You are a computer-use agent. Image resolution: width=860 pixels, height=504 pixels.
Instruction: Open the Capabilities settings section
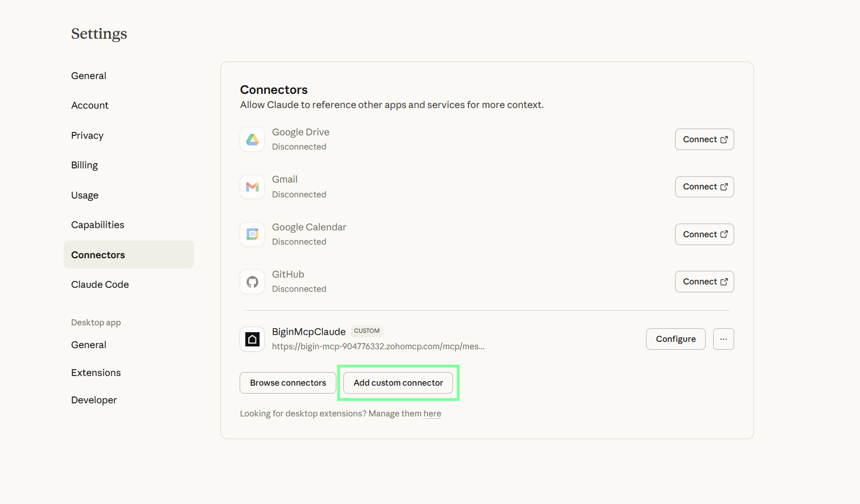point(97,225)
